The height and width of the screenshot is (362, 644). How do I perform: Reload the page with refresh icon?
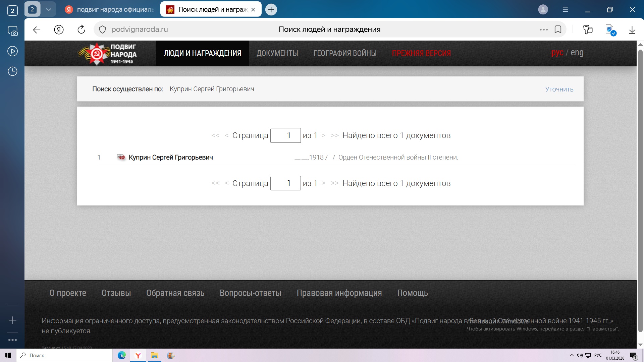pos(81,30)
